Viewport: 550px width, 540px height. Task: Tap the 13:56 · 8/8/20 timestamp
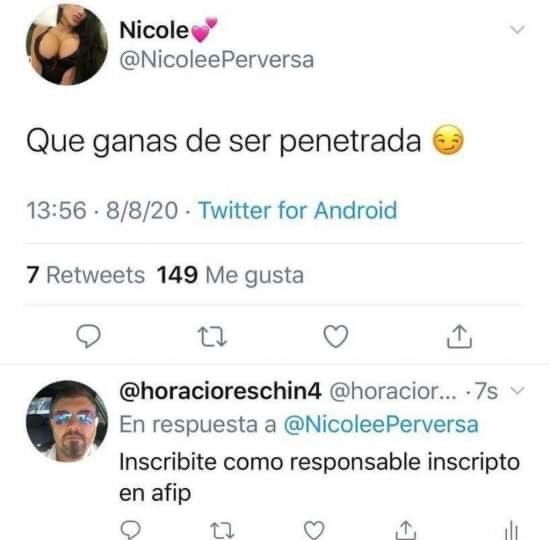(102, 211)
